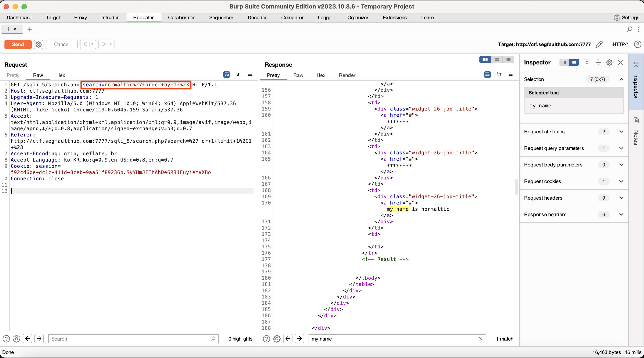Open Request search settings gear
This screenshot has width=644, height=358.
point(17,339)
